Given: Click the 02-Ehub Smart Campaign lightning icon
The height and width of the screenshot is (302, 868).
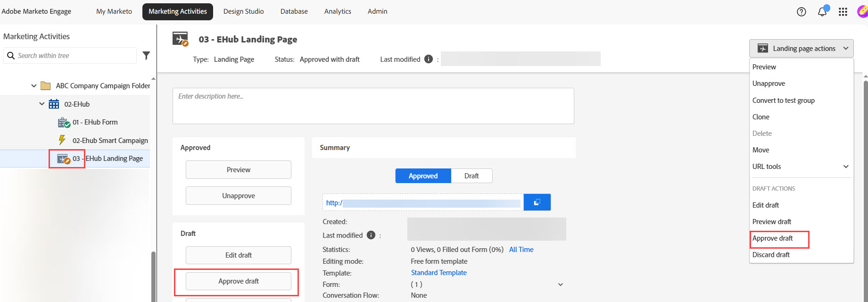Looking at the screenshot, I should click(x=62, y=140).
